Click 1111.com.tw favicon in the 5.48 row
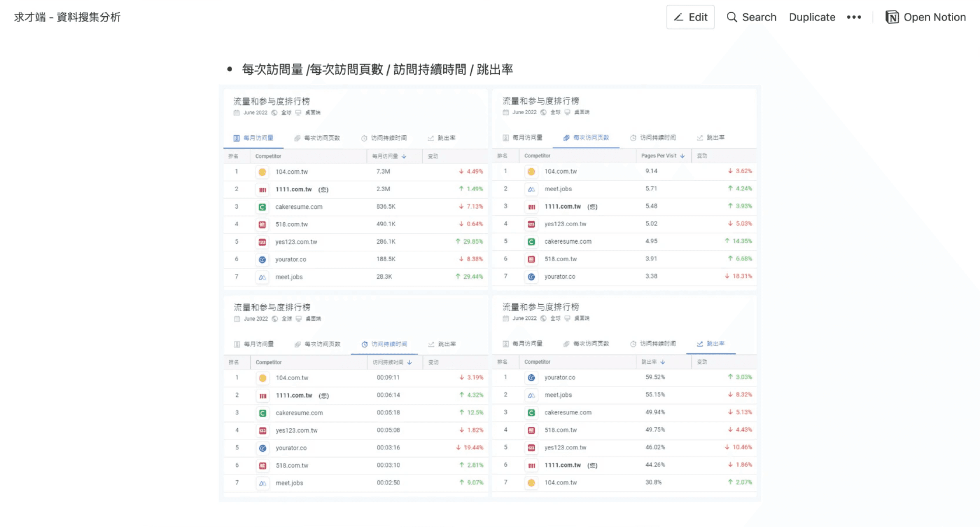The image size is (980, 527). pyautogui.click(x=531, y=207)
